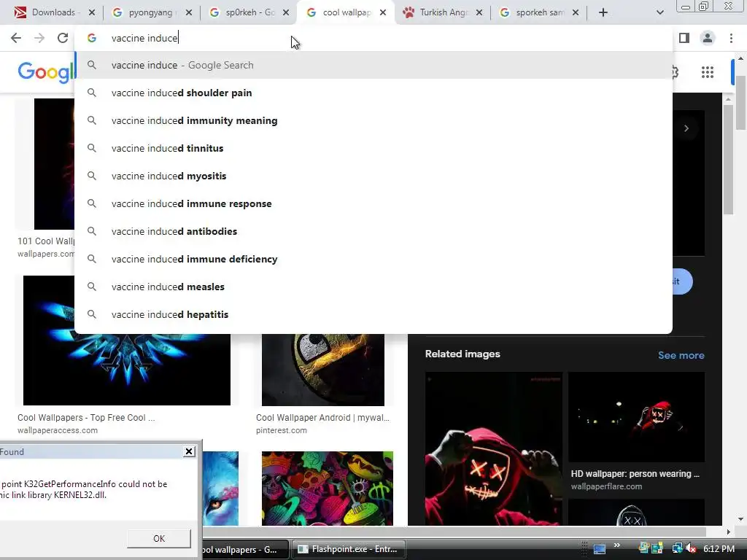
Task: Choose 'vaccine induced immune deficiency' suggestion
Action: click(x=373, y=259)
